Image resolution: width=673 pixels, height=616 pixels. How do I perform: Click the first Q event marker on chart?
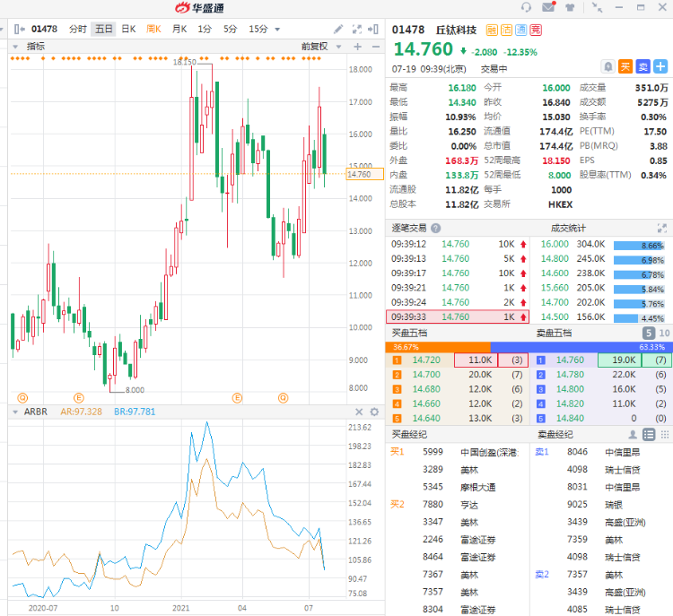22,397
